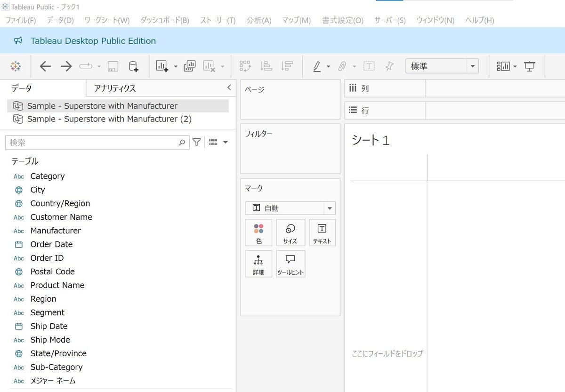Click the Redo forward arrow

[x=66, y=66]
